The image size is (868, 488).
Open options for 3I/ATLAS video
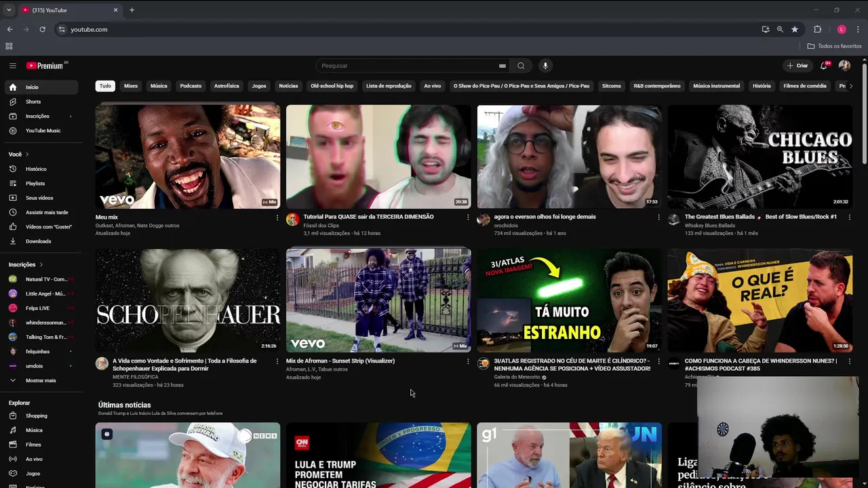pos(658,361)
